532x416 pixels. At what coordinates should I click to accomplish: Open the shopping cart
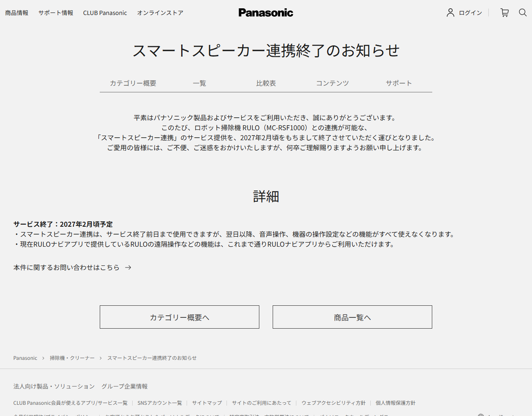(505, 13)
